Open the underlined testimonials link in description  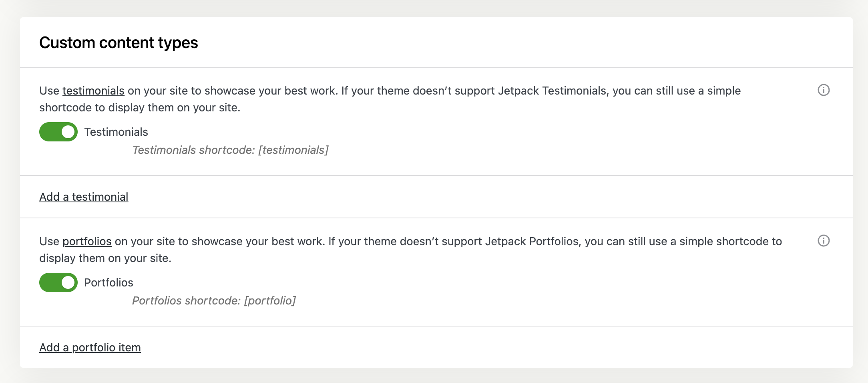point(93,91)
